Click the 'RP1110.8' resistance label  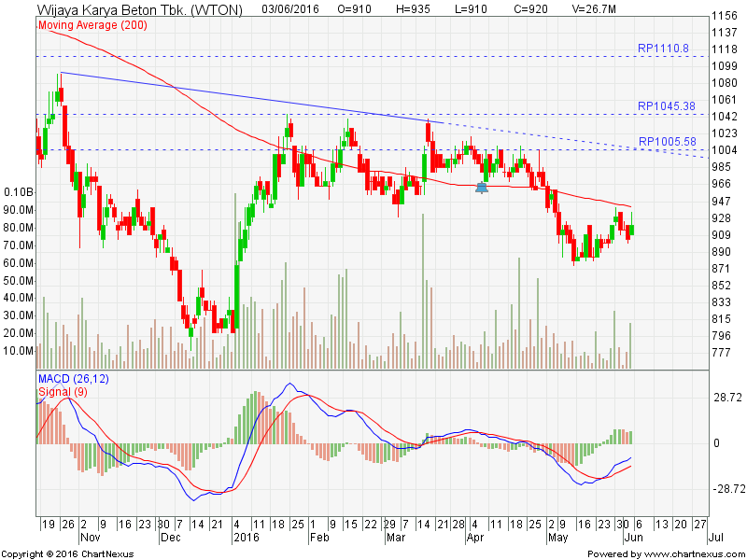pos(663,49)
